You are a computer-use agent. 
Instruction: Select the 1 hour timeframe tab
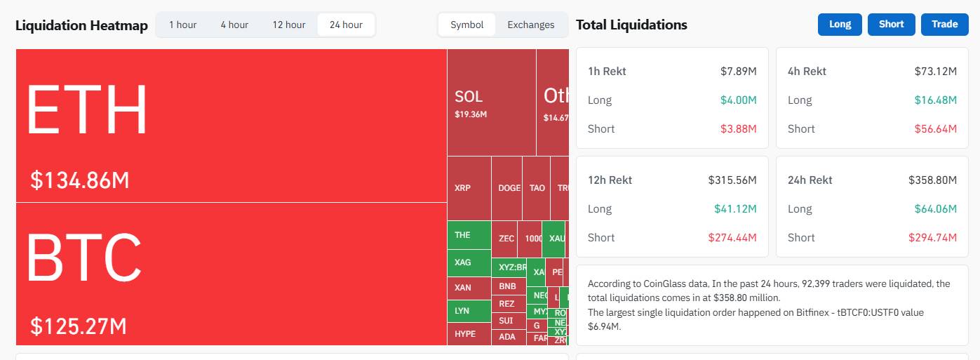click(x=182, y=25)
